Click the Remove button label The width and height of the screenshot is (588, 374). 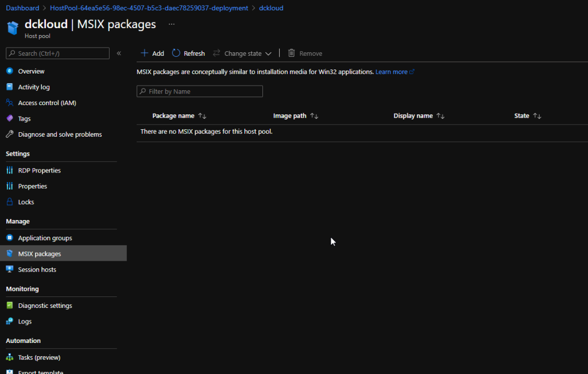click(311, 53)
